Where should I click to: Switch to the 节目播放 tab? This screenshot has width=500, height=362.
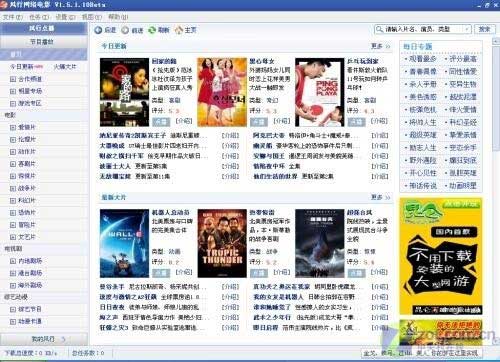[x=42, y=42]
